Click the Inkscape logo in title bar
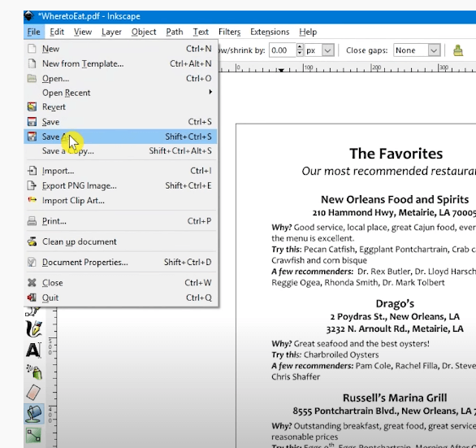 (x=29, y=16)
